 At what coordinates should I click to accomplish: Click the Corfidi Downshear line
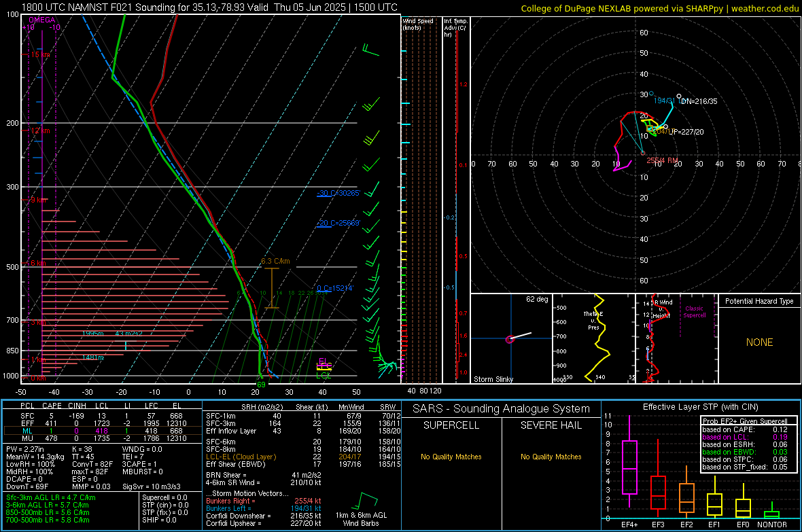264,516
